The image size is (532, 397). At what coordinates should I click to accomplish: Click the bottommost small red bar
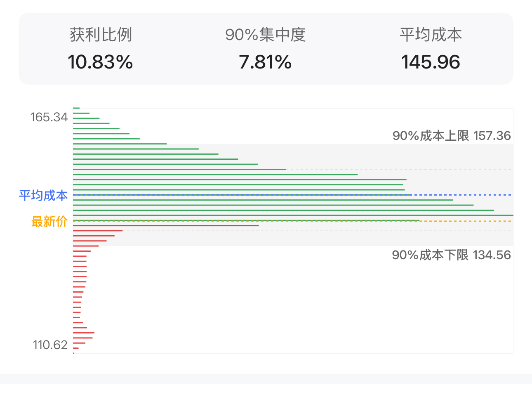point(73,353)
